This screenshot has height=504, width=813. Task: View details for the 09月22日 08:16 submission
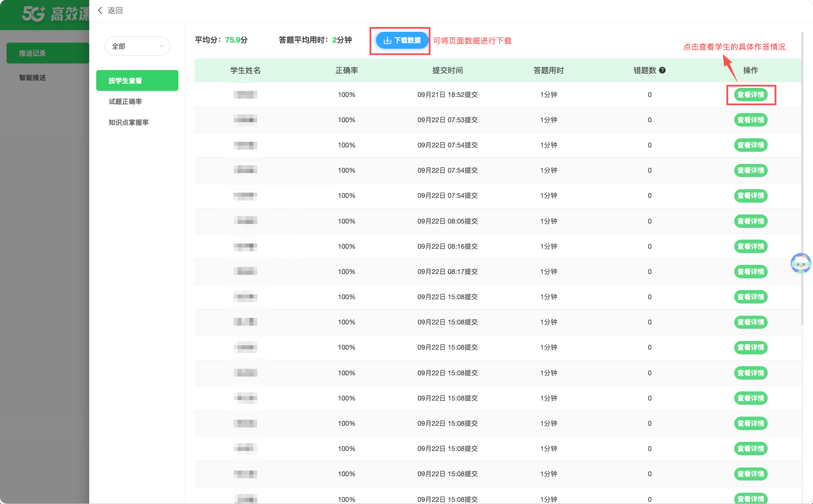pos(751,247)
